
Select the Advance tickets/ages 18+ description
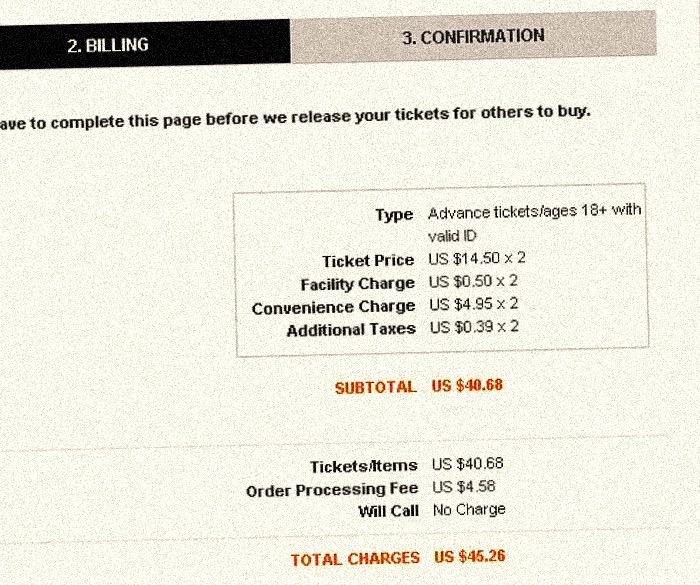pyautogui.click(x=534, y=222)
